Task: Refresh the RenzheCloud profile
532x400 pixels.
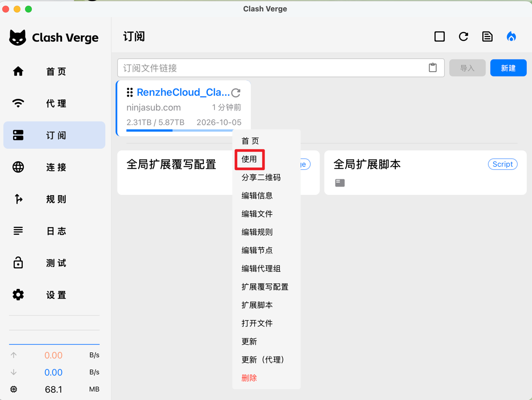Action: (236, 93)
